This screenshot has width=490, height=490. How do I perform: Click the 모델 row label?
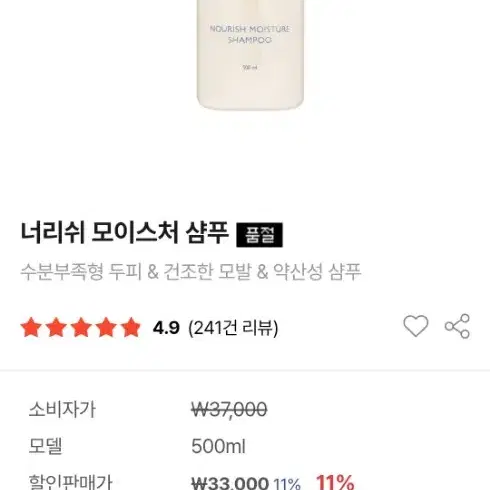(45, 446)
